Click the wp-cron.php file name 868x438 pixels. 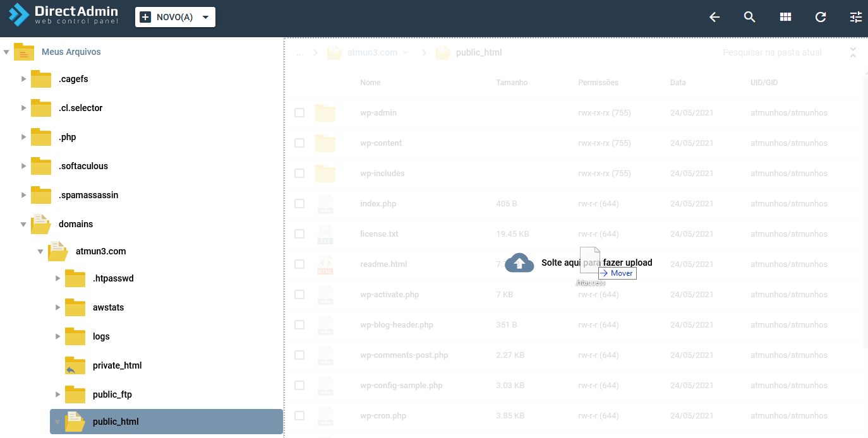(383, 415)
